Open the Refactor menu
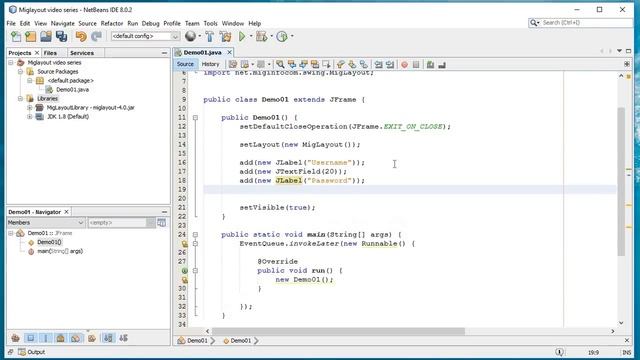Image resolution: width=640 pixels, height=360 pixels. point(112,23)
